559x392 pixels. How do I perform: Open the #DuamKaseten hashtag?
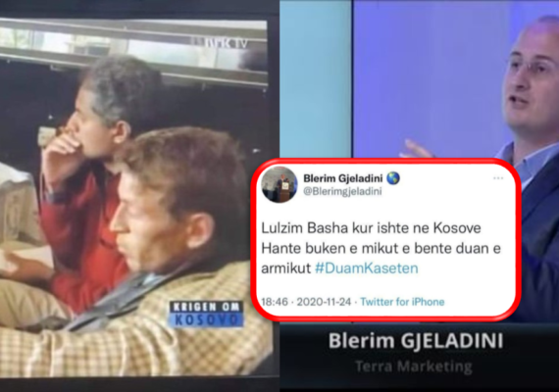(x=367, y=268)
